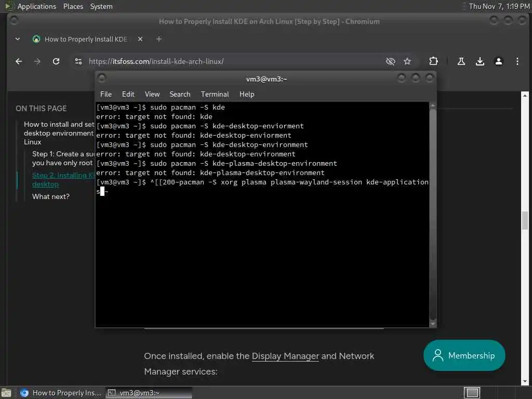Open the terminal Search menu
The width and height of the screenshot is (532, 399).
[x=180, y=95]
